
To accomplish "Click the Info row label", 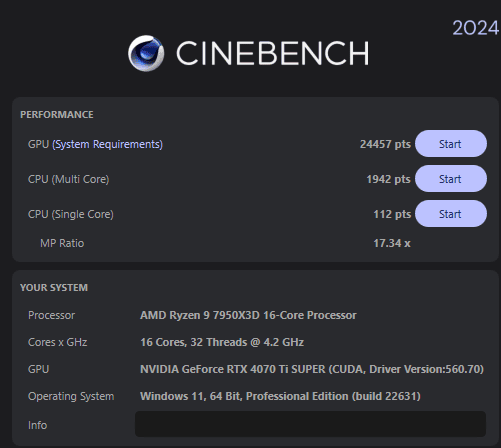I will (x=37, y=425).
